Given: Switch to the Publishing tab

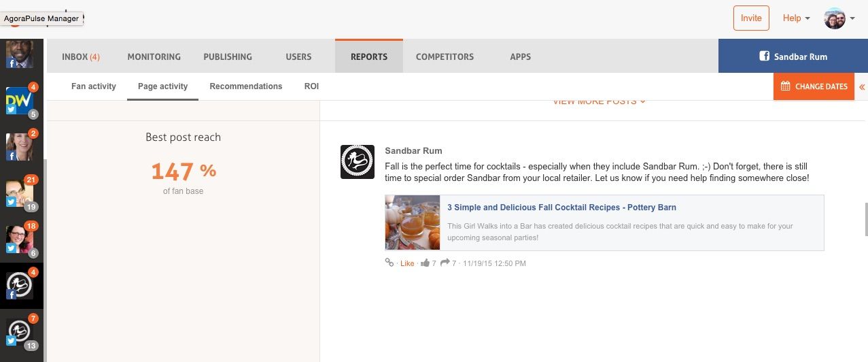Looking at the screenshot, I should 228,56.
